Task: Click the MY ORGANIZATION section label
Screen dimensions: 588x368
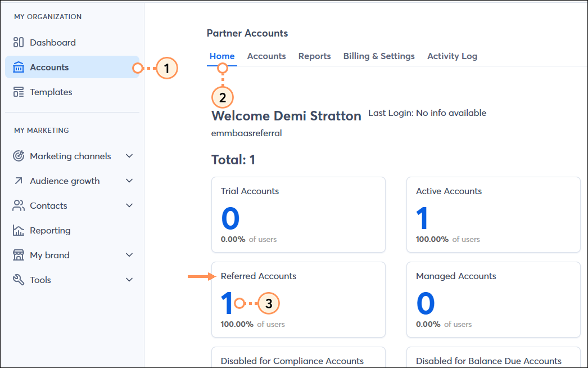Action: pos(48,17)
